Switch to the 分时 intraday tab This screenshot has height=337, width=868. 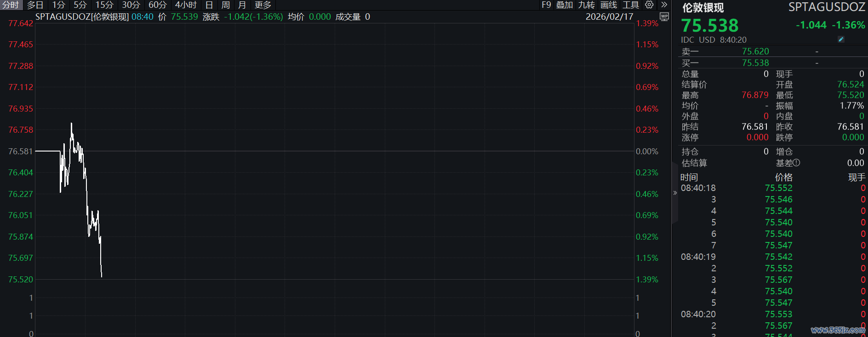(x=11, y=5)
